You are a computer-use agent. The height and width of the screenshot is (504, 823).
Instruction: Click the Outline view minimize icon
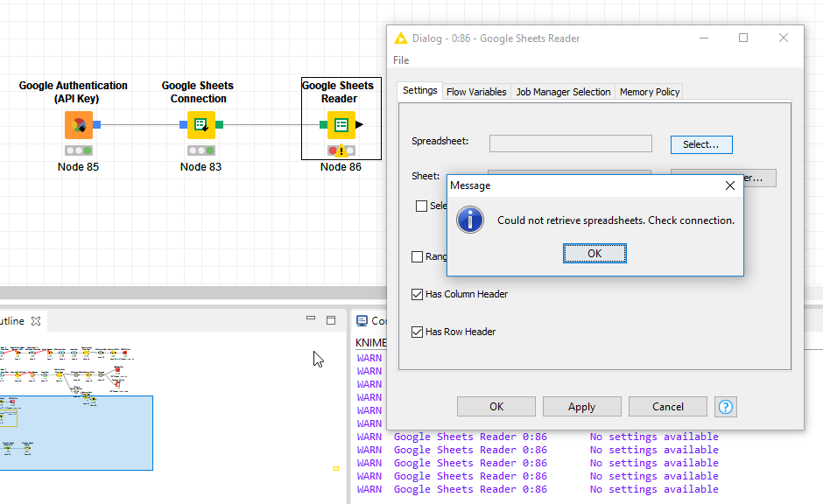[x=311, y=320]
